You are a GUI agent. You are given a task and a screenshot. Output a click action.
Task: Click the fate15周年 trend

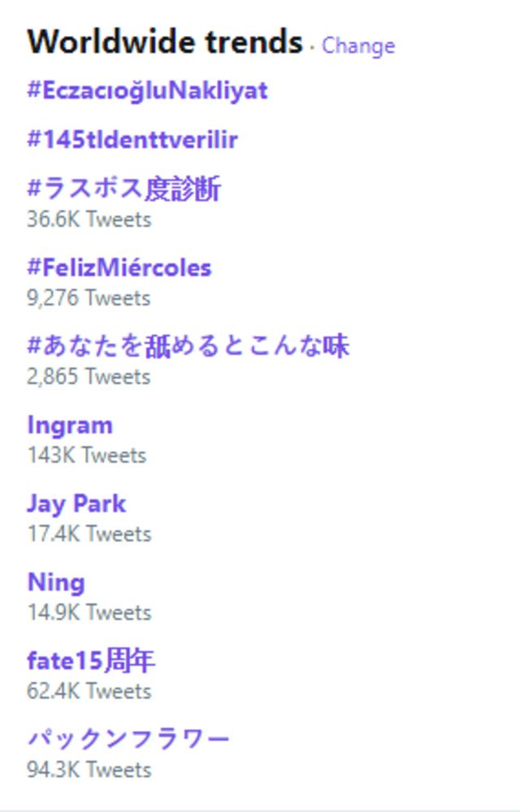pos(89,660)
